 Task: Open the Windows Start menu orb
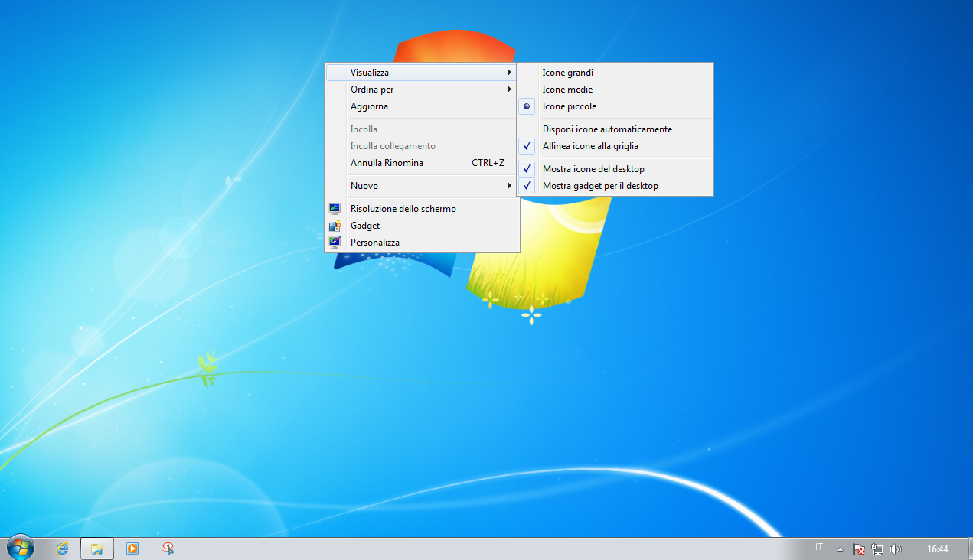(x=20, y=548)
